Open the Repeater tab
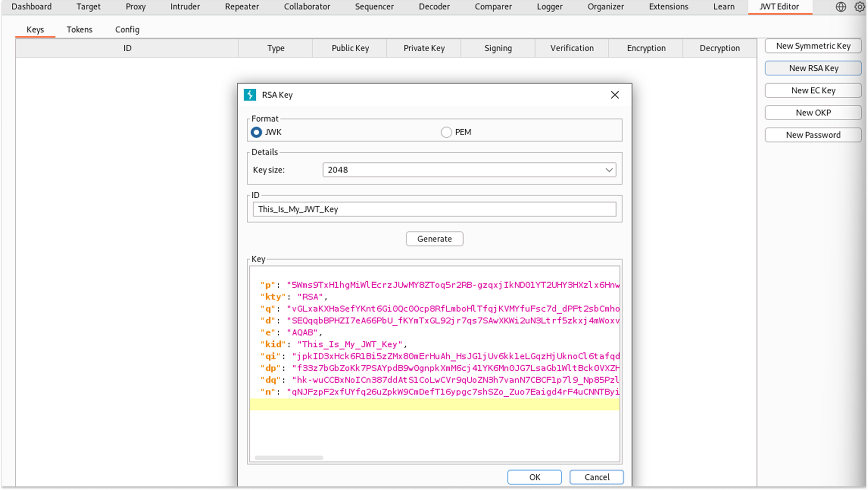This screenshot has width=868, height=490. tap(242, 7)
